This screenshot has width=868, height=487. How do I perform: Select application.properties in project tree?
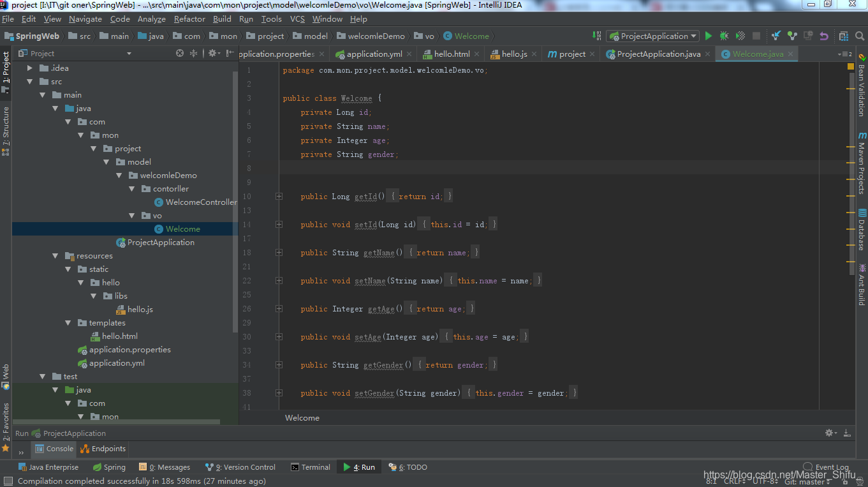coord(124,349)
